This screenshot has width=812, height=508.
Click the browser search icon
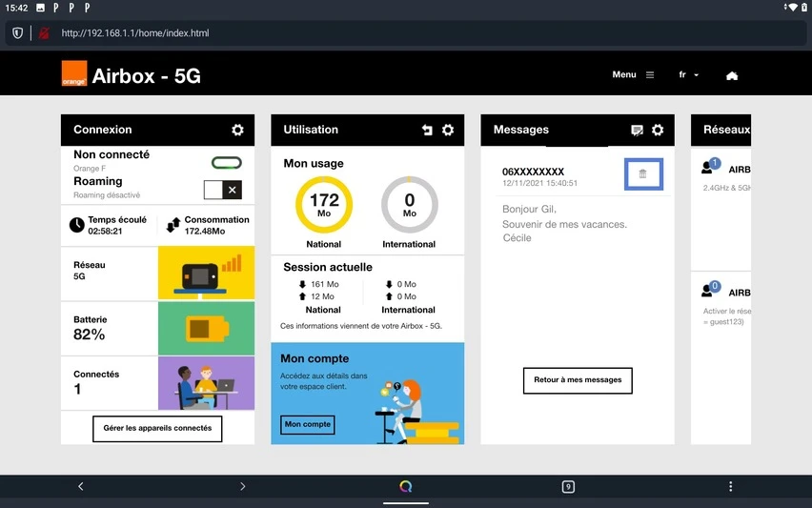click(x=405, y=486)
